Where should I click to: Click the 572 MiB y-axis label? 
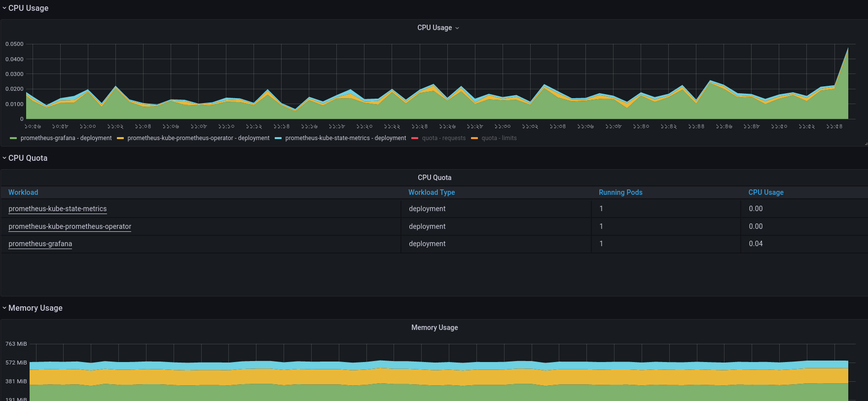tap(16, 363)
